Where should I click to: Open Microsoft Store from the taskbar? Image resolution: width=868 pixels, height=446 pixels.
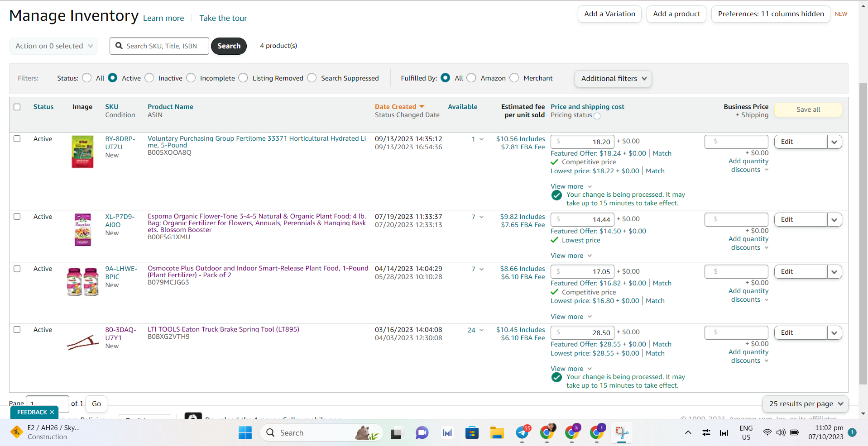(472, 433)
